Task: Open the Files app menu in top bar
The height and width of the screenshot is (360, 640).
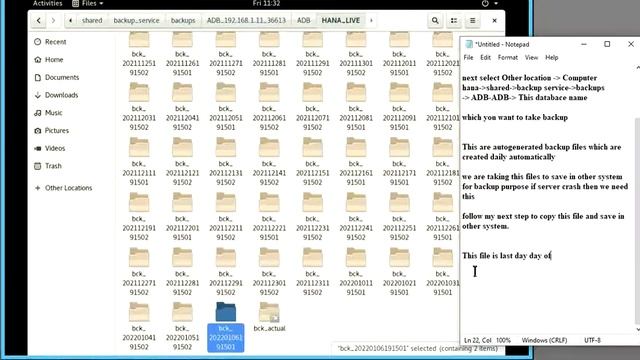Action: [x=88, y=4]
